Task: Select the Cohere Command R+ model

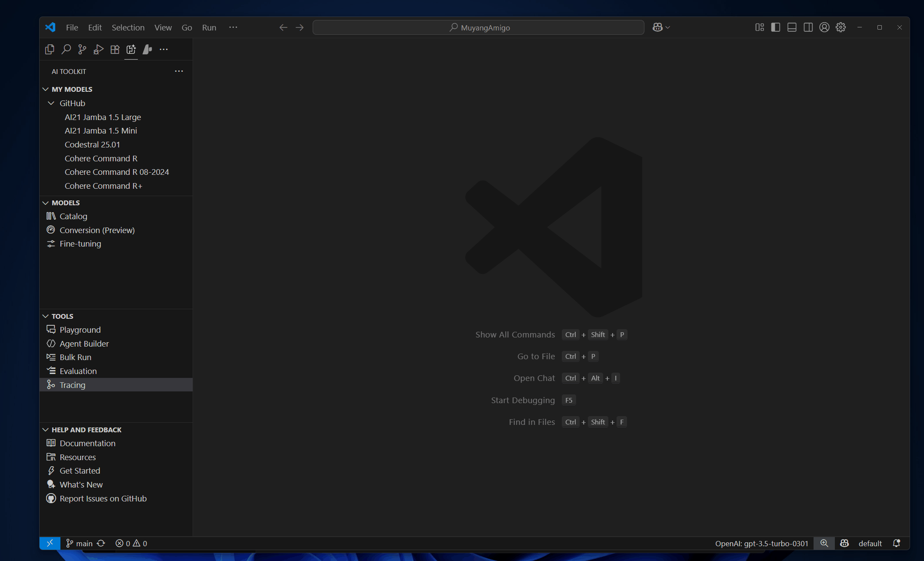Action: point(116,186)
